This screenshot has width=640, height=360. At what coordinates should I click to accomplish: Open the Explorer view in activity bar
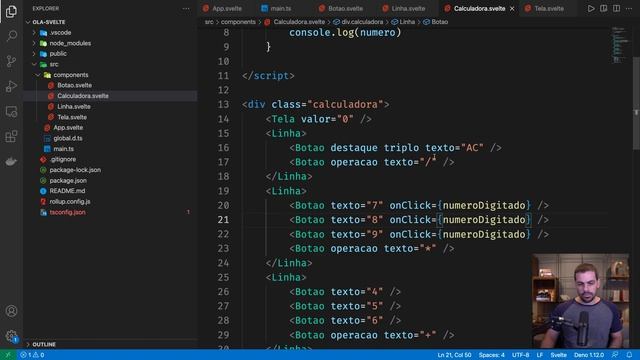(11, 11)
